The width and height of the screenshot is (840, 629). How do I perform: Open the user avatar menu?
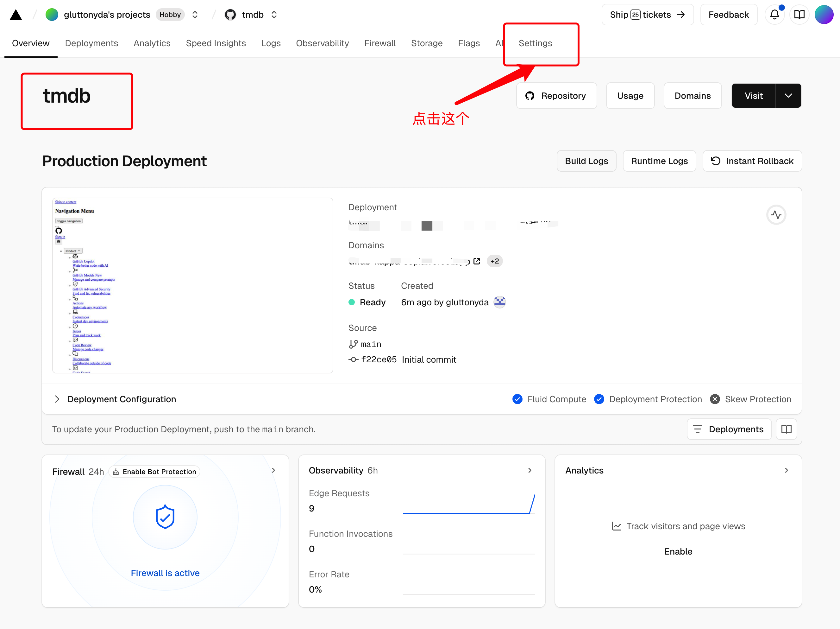(x=824, y=15)
